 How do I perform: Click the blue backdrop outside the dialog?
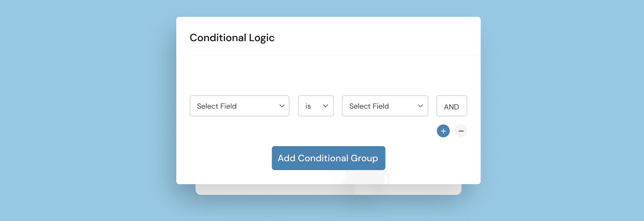tap(86, 110)
